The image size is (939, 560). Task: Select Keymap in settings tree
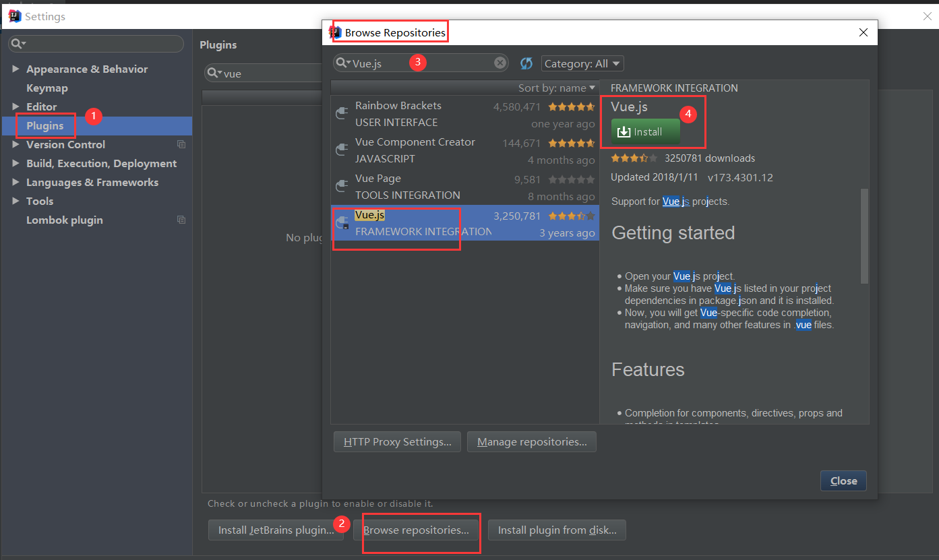(x=47, y=88)
